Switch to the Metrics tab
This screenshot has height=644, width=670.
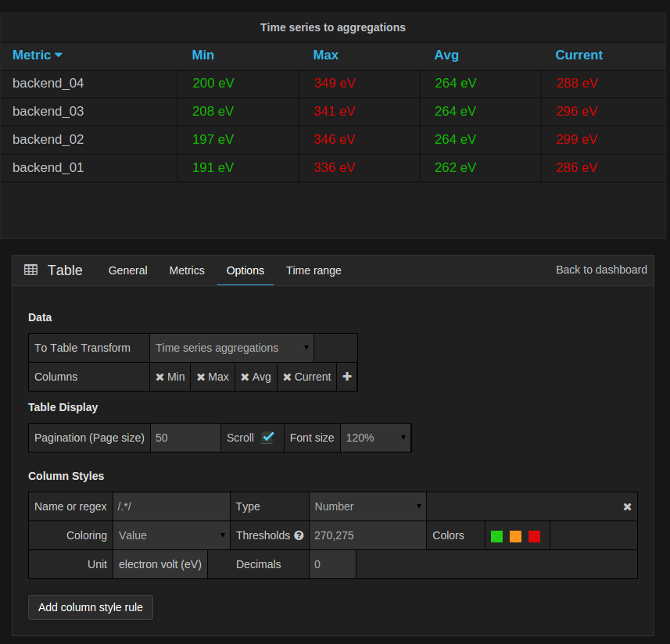pos(187,270)
